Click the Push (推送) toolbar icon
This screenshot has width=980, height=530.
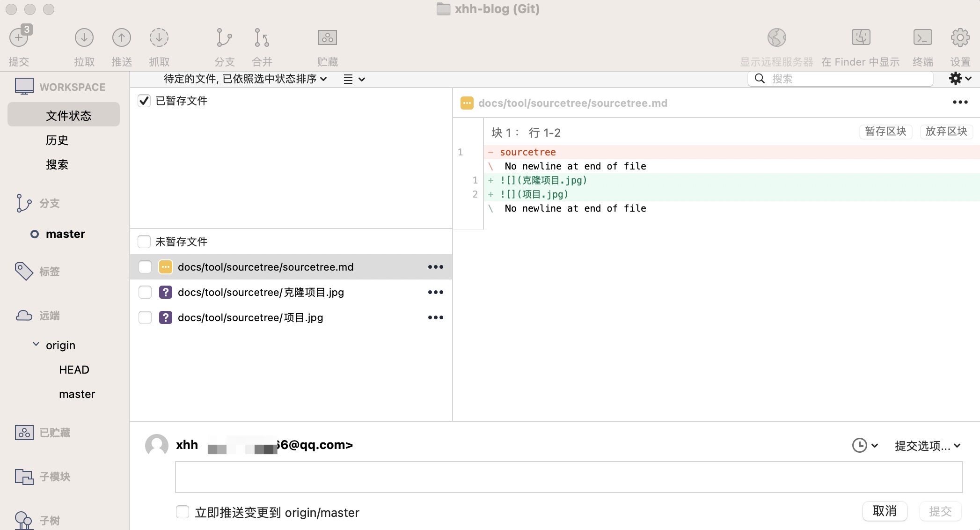point(122,37)
